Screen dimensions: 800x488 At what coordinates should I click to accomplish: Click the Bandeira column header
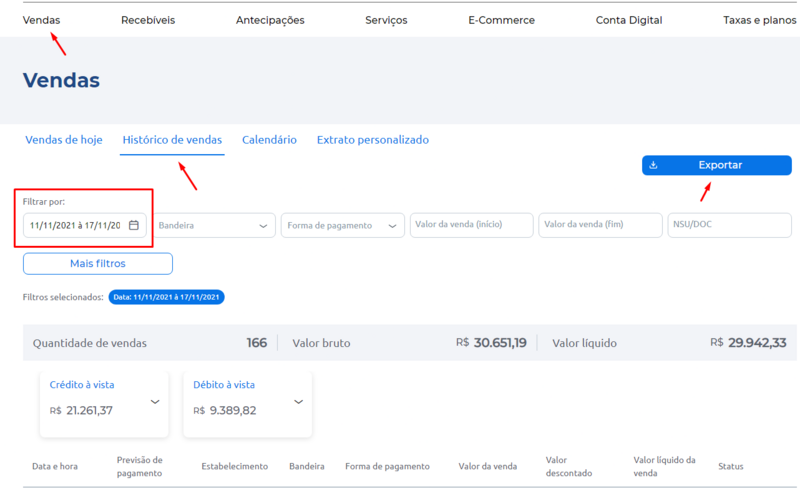tap(307, 467)
